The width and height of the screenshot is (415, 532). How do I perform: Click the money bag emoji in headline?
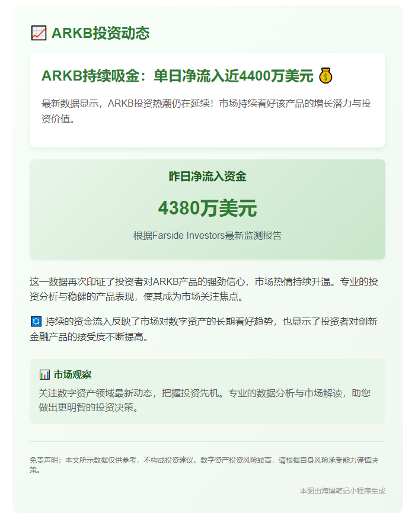pyautogui.click(x=325, y=76)
